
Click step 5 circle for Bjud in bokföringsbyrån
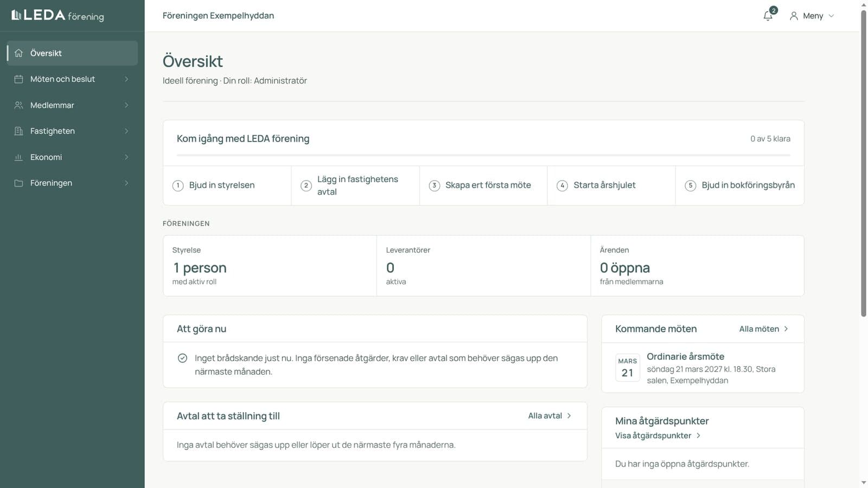[691, 185]
